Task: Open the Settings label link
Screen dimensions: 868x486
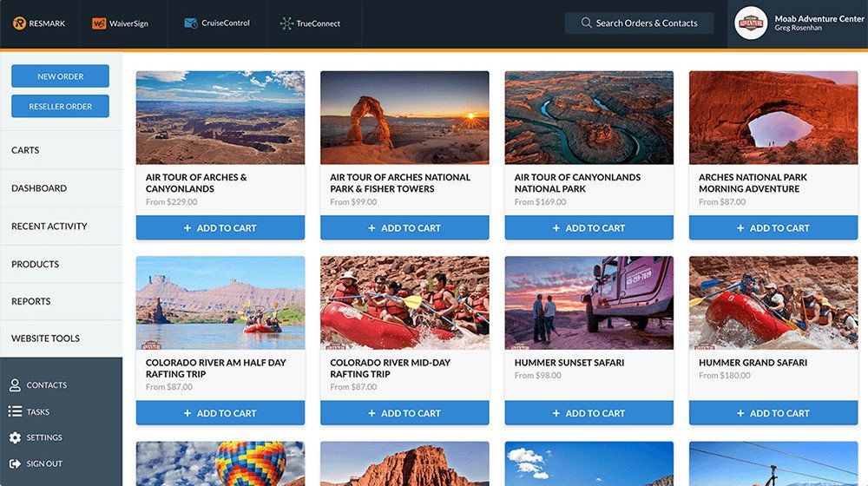Action: (44, 437)
